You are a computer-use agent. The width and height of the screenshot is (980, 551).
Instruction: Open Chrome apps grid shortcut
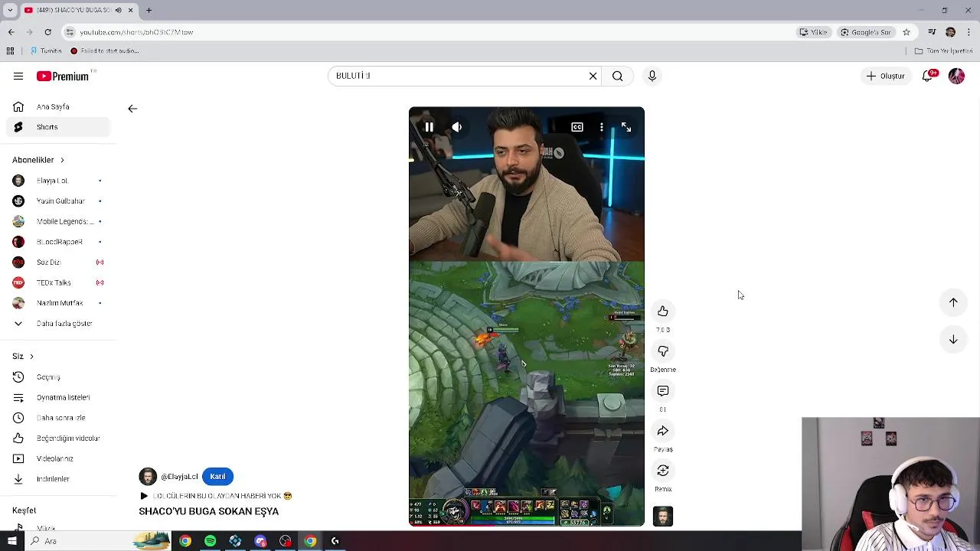pyautogui.click(x=10, y=51)
